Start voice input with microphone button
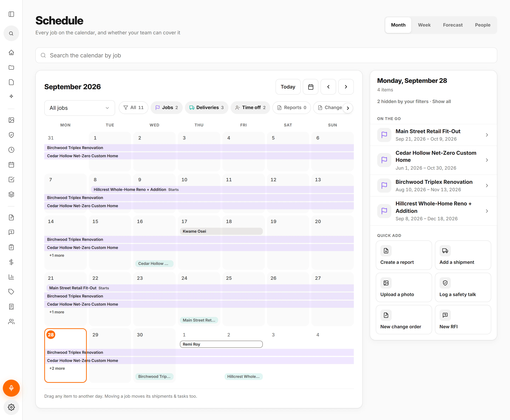Viewport: 510px width, 420px height. [11, 388]
